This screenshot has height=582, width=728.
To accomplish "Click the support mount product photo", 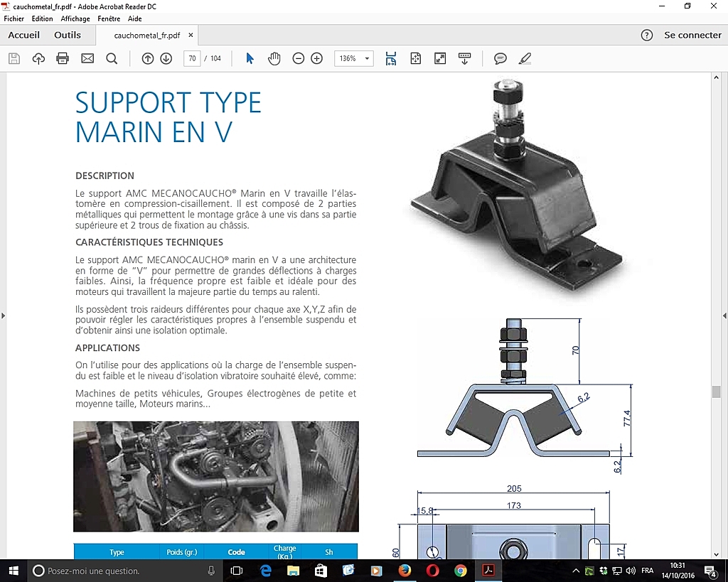I will pos(516,187).
